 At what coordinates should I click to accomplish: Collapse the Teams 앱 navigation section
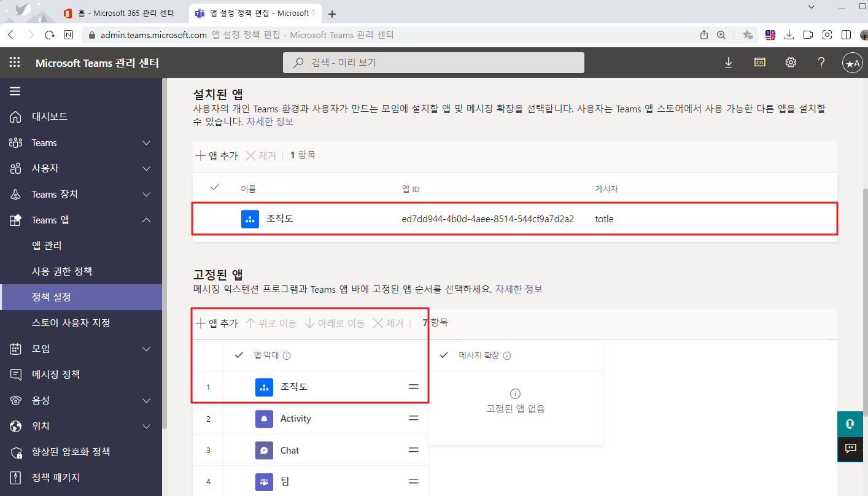click(x=146, y=220)
